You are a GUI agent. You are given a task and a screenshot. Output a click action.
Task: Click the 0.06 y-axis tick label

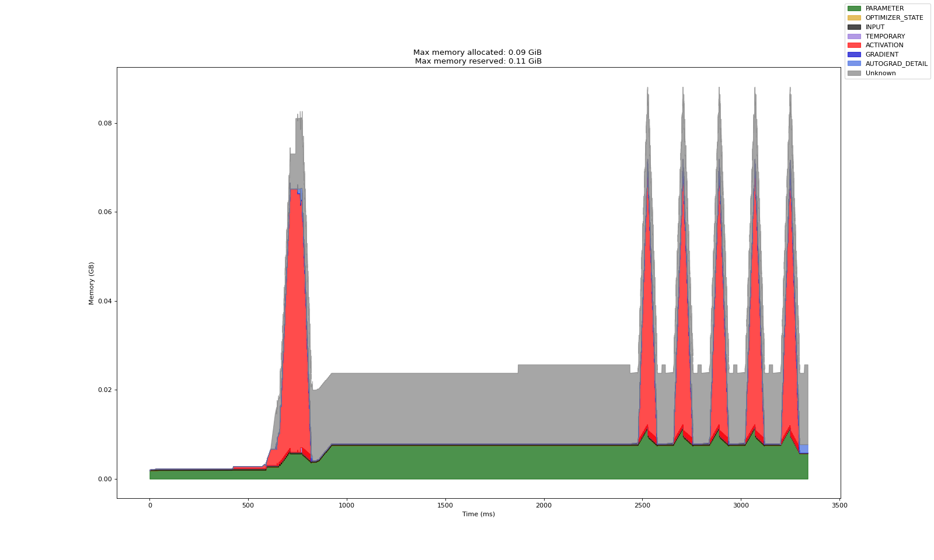(105, 212)
